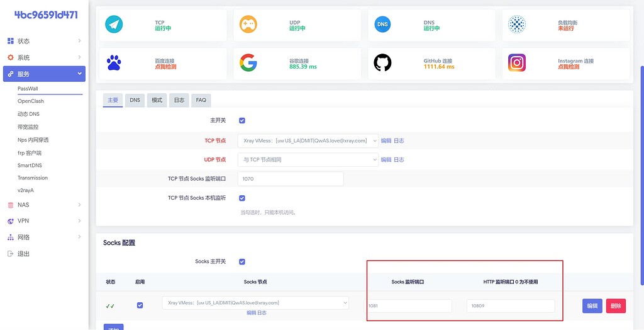Open 动态 DNS in sidebar

pyautogui.click(x=29, y=114)
